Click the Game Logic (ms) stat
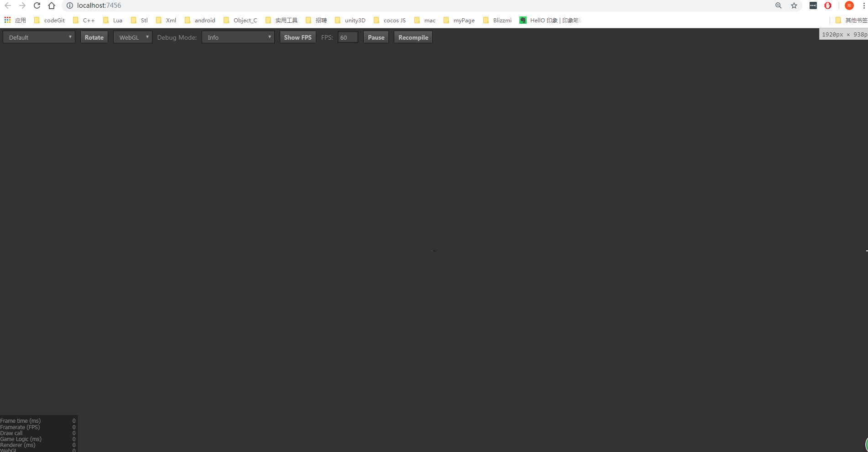The width and height of the screenshot is (868, 452). (x=38, y=439)
